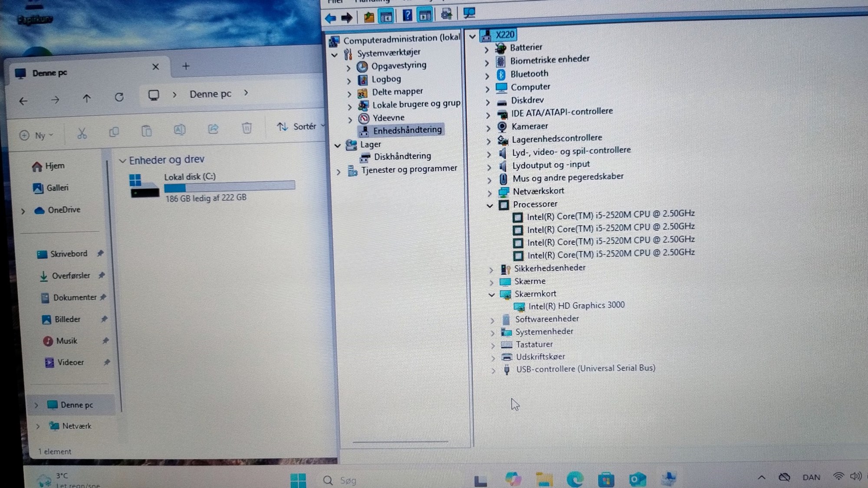Open Microsoft Store from the taskbar
Image resolution: width=868 pixels, height=488 pixels.
(x=606, y=479)
